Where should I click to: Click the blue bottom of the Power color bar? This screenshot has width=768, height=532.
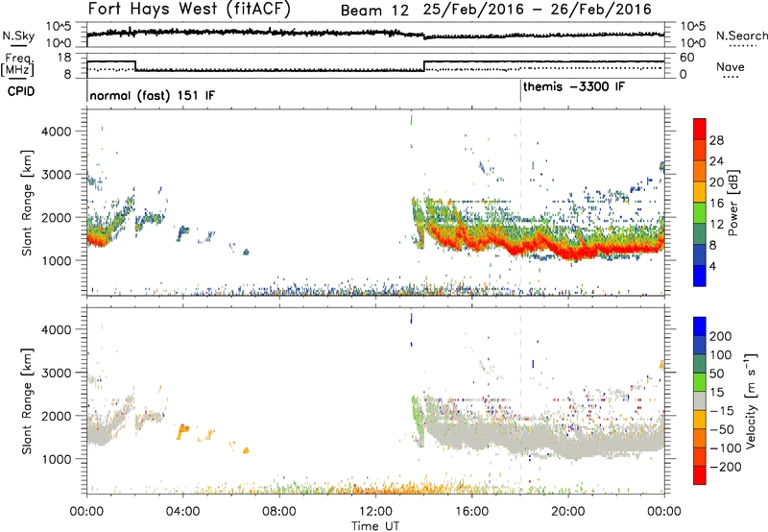pos(700,276)
